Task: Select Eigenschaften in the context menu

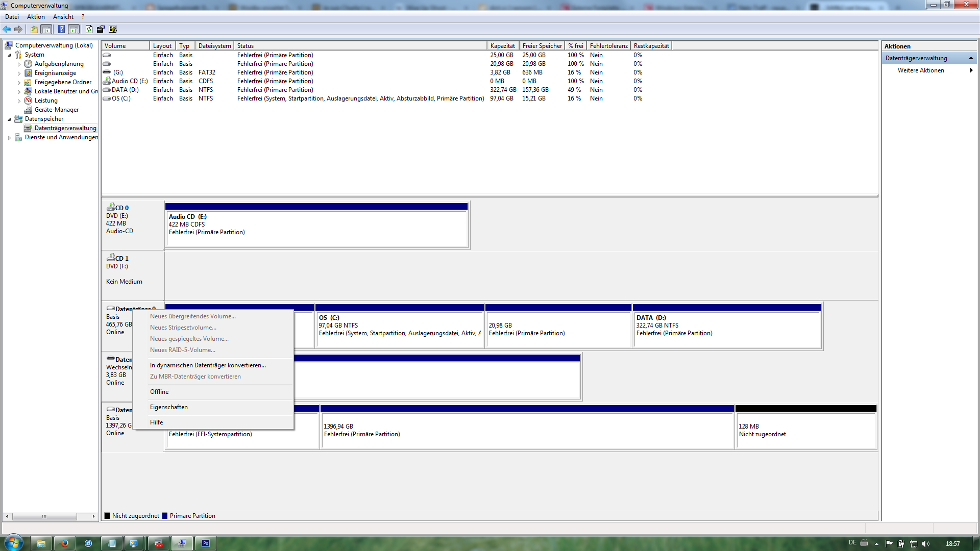Action: (169, 407)
